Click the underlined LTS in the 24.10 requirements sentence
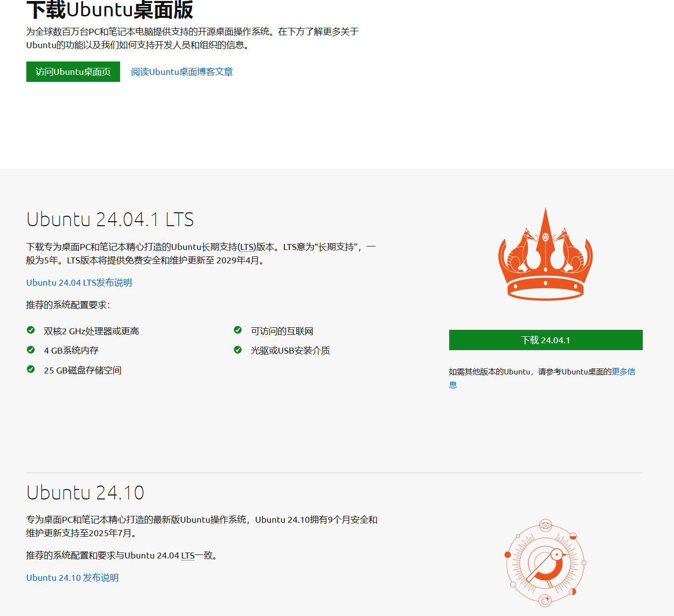This screenshot has height=616, width=674. click(188, 555)
